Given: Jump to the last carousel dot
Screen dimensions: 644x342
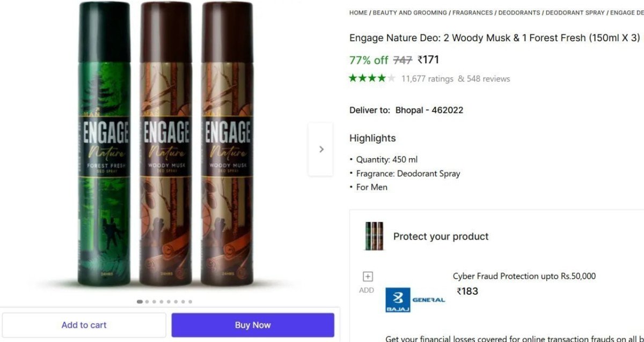Looking at the screenshot, I should (x=190, y=302).
